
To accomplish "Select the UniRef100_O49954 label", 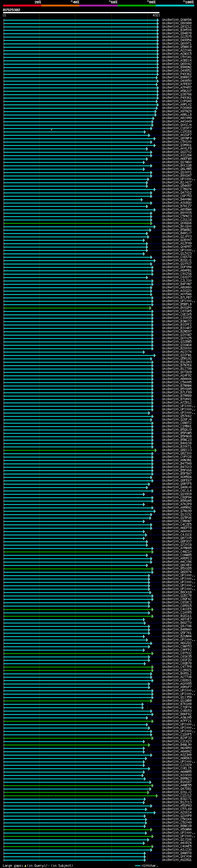I will [177, 40].
